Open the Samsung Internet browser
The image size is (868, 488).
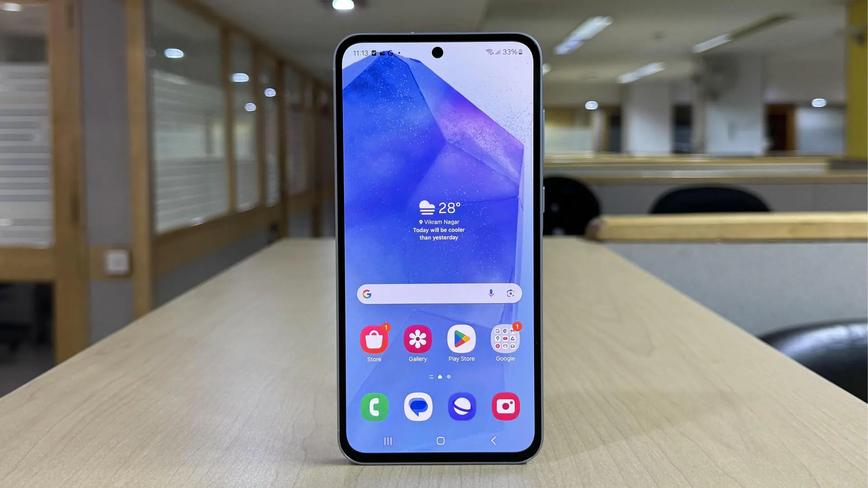(462, 407)
